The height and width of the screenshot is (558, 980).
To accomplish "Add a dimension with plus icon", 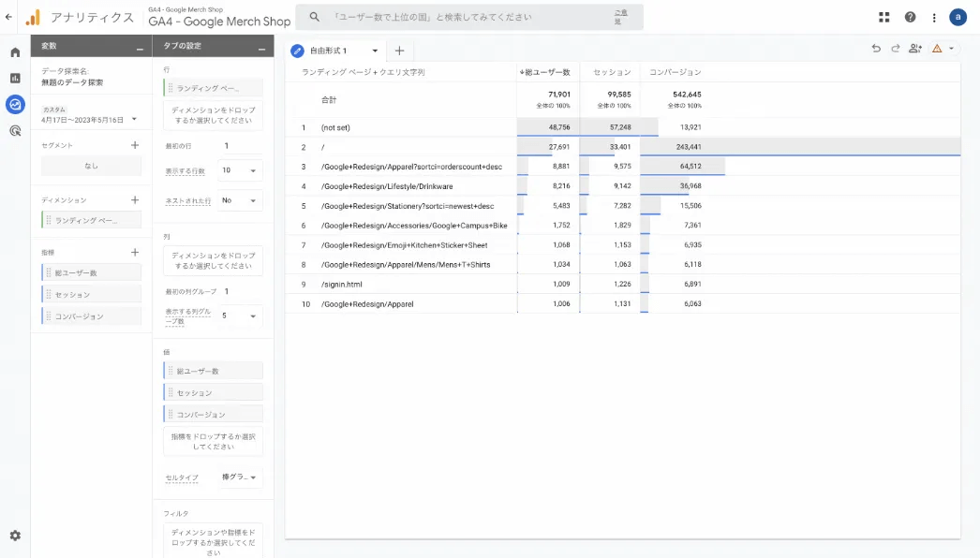I will (134, 200).
